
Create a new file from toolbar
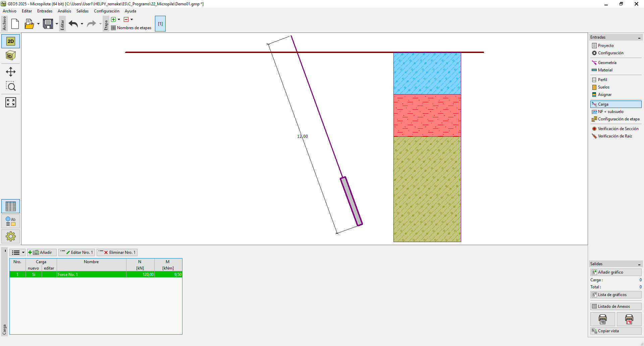(15, 24)
